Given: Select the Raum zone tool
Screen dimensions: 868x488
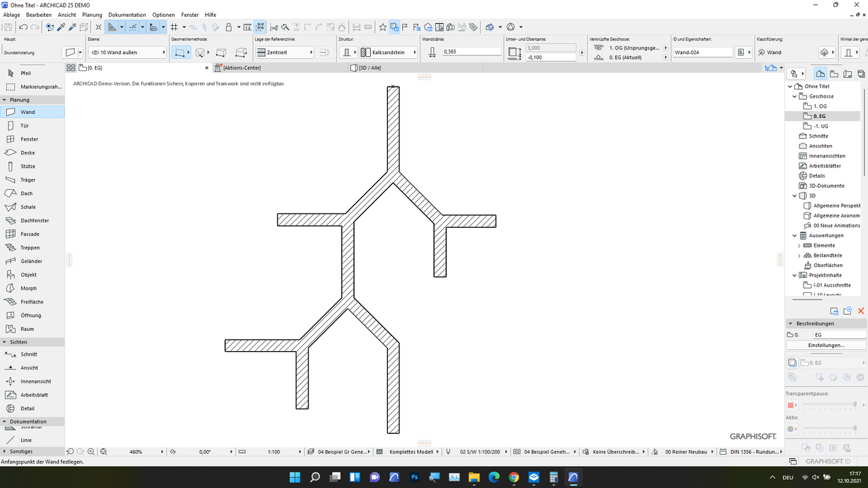Looking at the screenshot, I should pyautogui.click(x=33, y=329).
